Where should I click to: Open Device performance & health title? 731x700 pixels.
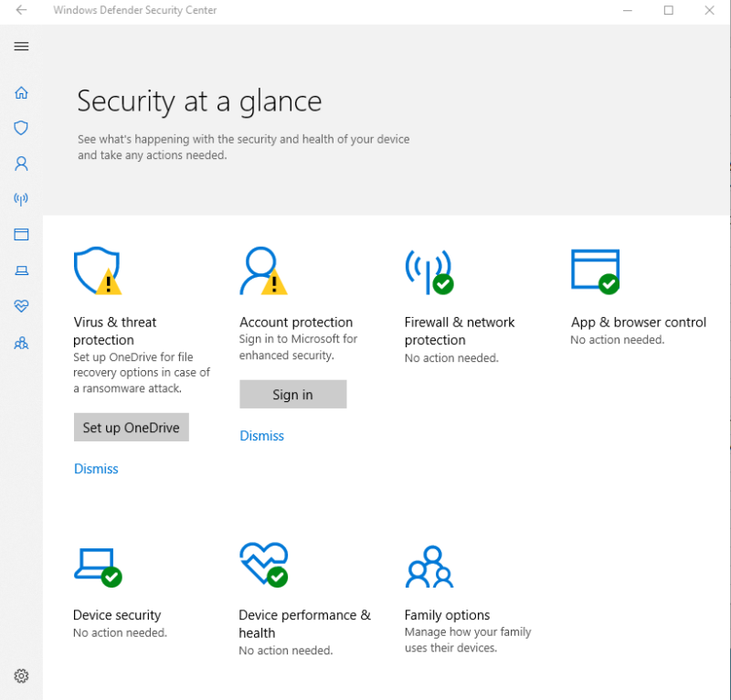point(305,624)
